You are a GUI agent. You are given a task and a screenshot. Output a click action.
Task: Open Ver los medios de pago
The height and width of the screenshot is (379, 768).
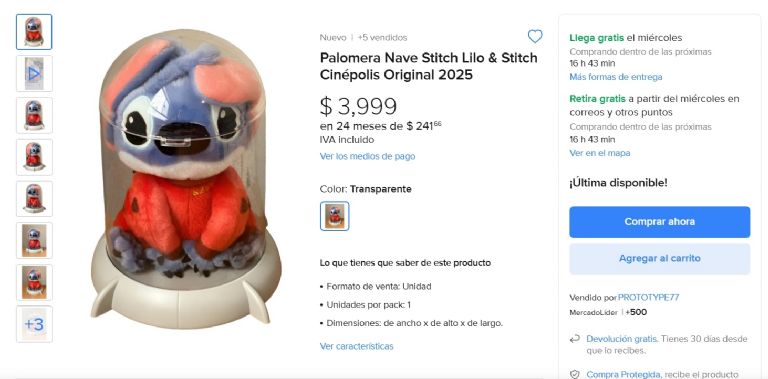point(367,156)
